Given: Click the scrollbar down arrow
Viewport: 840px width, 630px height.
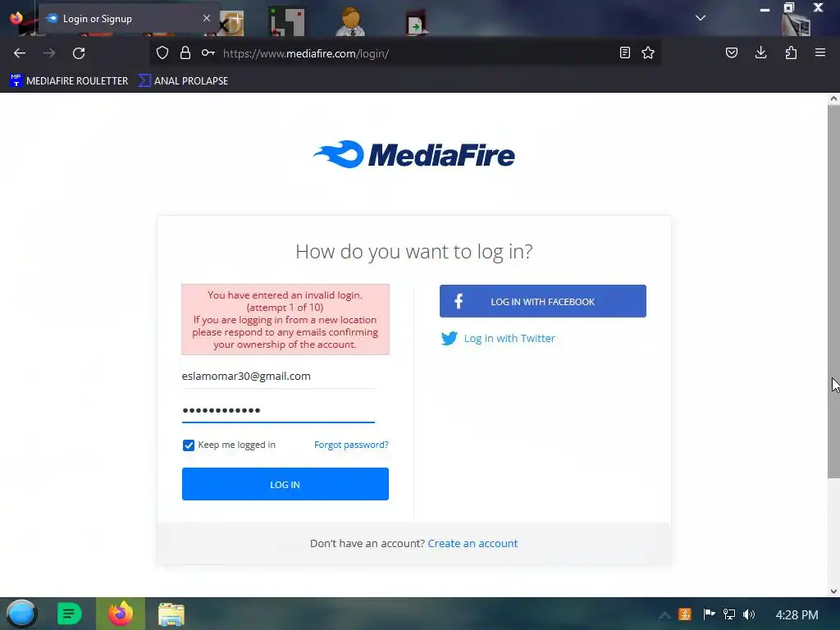Looking at the screenshot, I should (833, 591).
